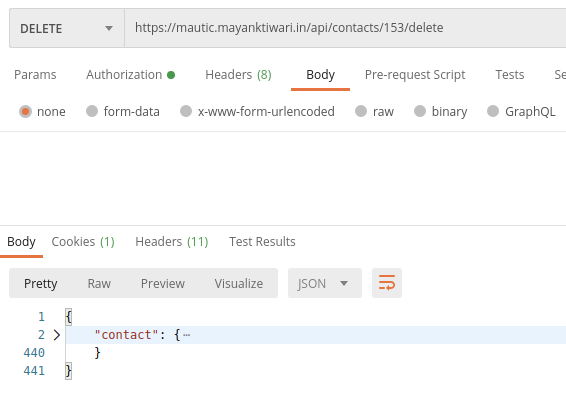Select the none body type radio button
This screenshot has width=566, height=394.
25,111
